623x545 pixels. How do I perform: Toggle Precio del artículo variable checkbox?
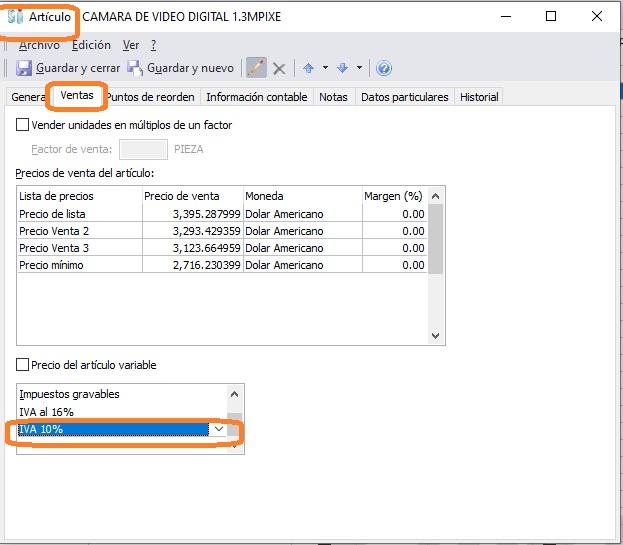click(x=22, y=365)
